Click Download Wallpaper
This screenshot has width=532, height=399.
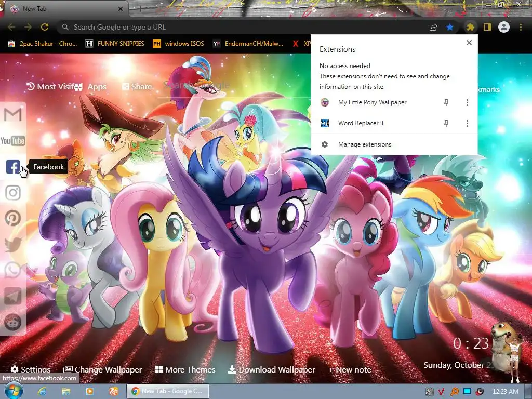(x=271, y=369)
